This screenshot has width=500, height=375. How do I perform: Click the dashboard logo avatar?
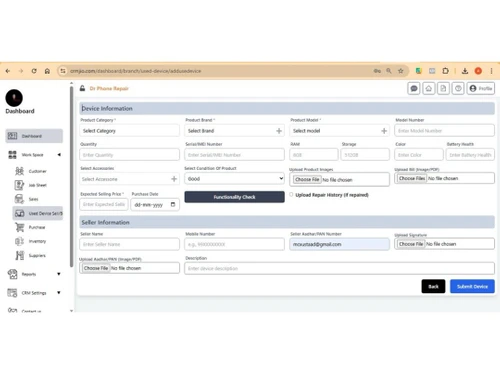coord(14,98)
